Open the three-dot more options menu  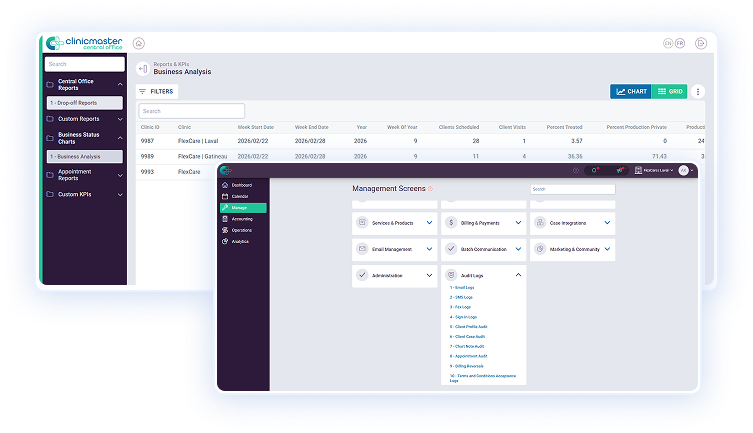pyautogui.click(x=698, y=91)
